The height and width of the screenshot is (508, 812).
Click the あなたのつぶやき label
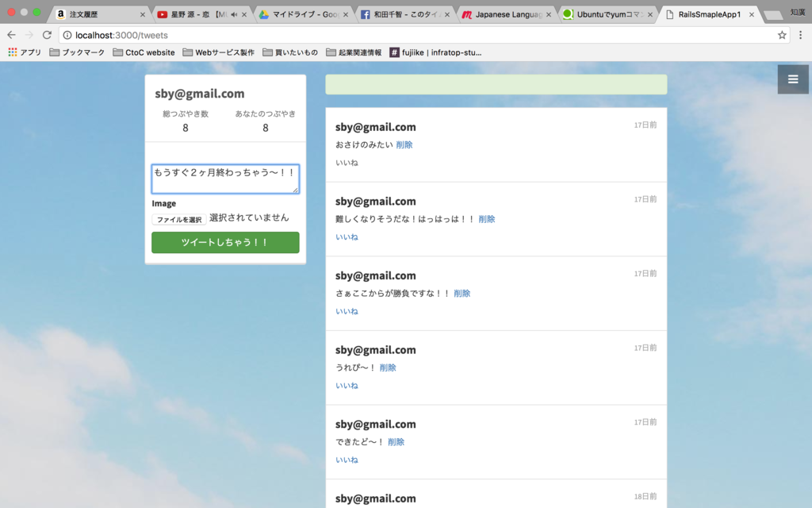265,114
